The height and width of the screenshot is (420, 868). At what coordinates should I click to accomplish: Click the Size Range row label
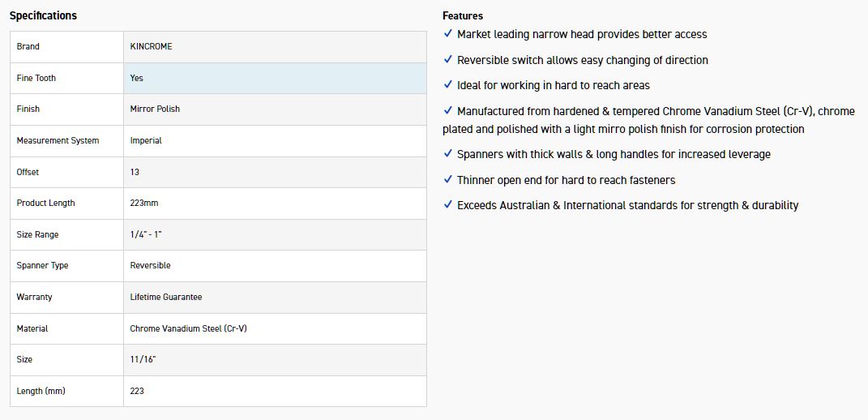37,234
